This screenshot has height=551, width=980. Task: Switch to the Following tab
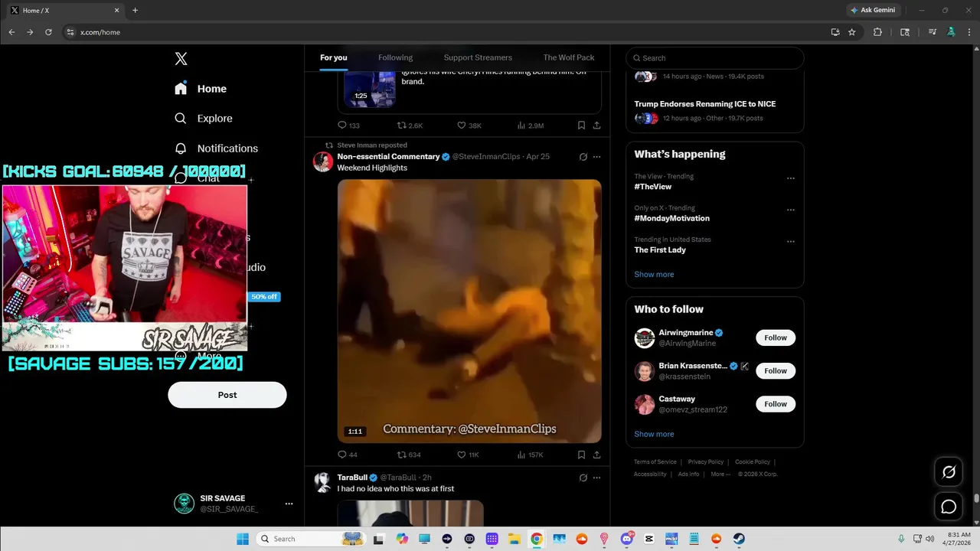pos(395,57)
